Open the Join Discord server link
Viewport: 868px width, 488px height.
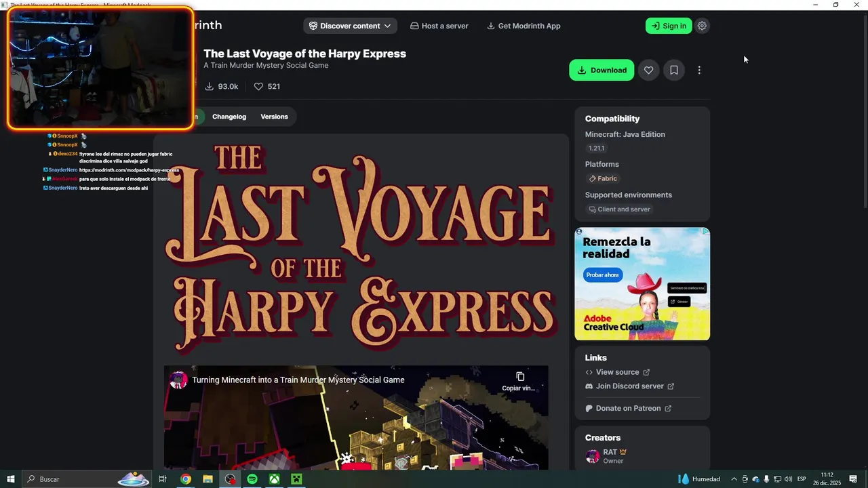click(629, 386)
